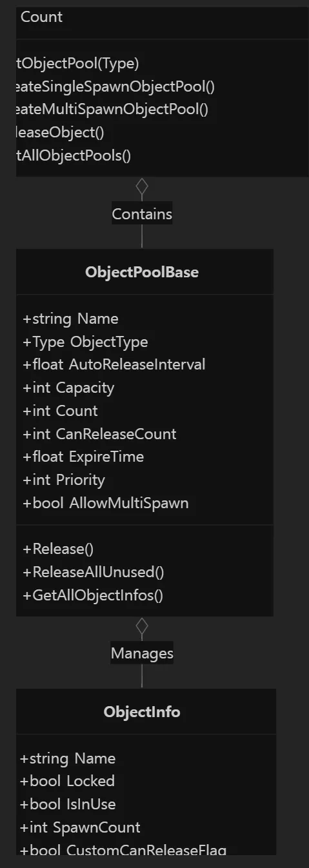Click the Manages relationship label
This screenshot has width=309, height=868.
tap(142, 653)
